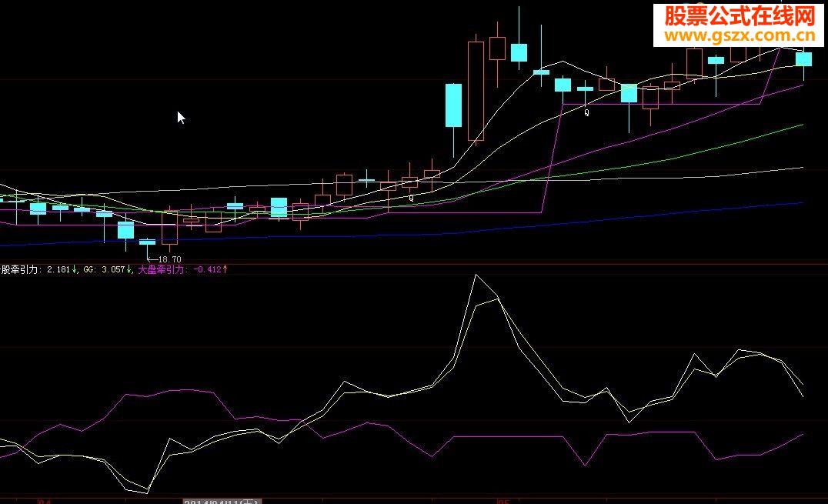Click the 个股牵引力 2.181 indicator label
The width and height of the screenshot is (828, 504).
click(x=35, y=269)
